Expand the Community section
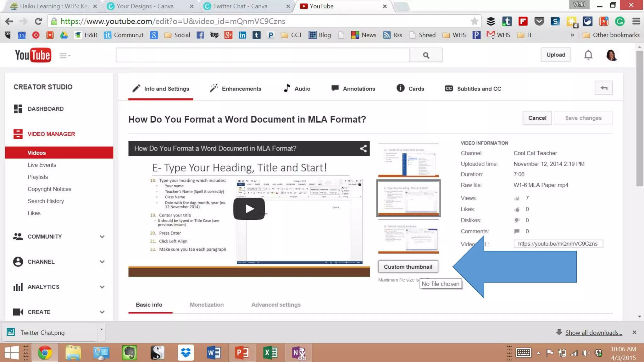 tap(102, 237)
